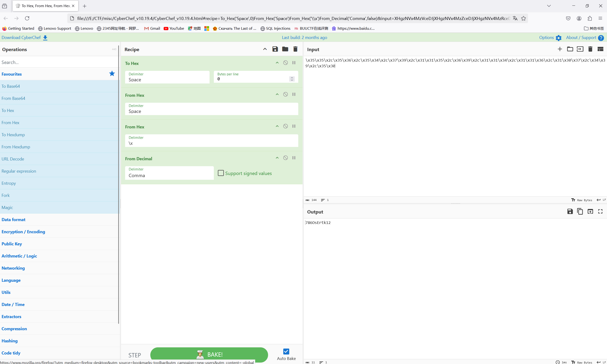Save the current recipe
This screenshot has width=607, height=364.
tap(275, 49)
